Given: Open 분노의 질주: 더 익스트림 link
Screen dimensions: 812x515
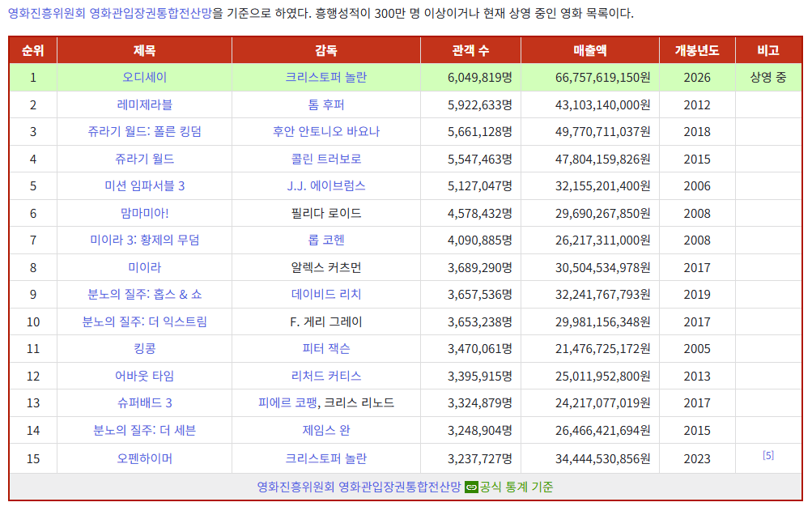Looking at the screenshot, I should point(144,322).
